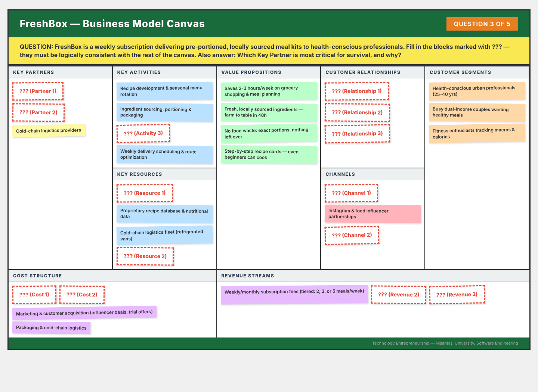Click the "Packaging & cold-chain logistics" cost note
Screen dimensions: 538x392
[51, 328]
